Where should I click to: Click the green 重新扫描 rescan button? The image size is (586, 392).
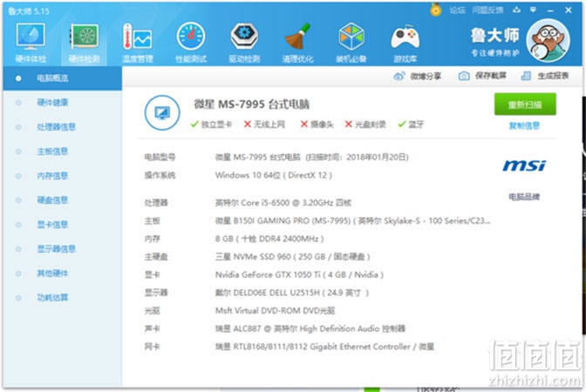click(x=525, y=105)
